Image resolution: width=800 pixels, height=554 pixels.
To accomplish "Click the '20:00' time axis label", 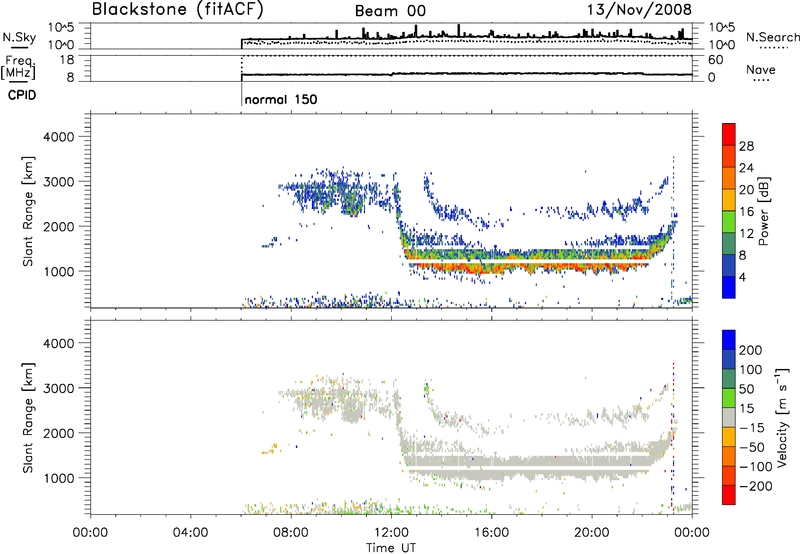I will (592, 533).
